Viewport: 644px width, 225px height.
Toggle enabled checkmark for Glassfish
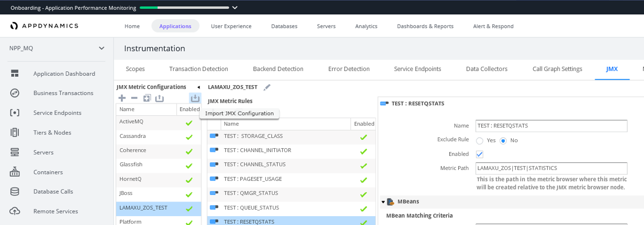189,166
